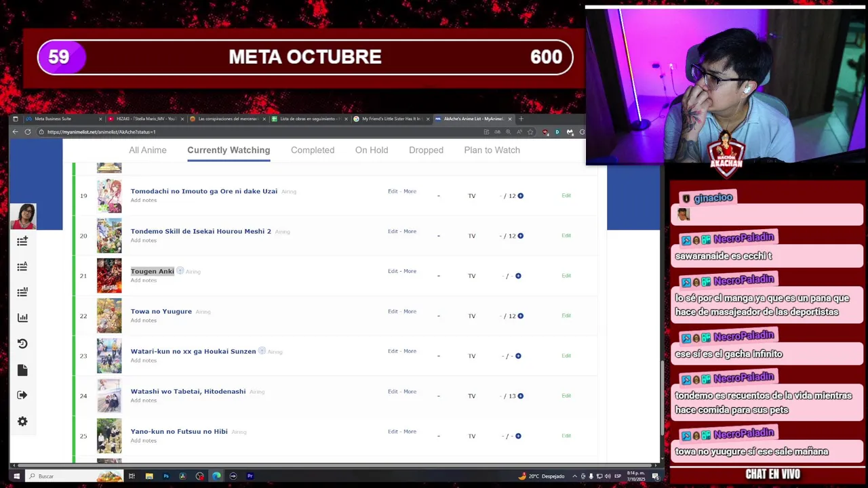Switch to Lista de obras en seguimiento tab
Viewport: 868px width, 488px height.
pos(310,119)
